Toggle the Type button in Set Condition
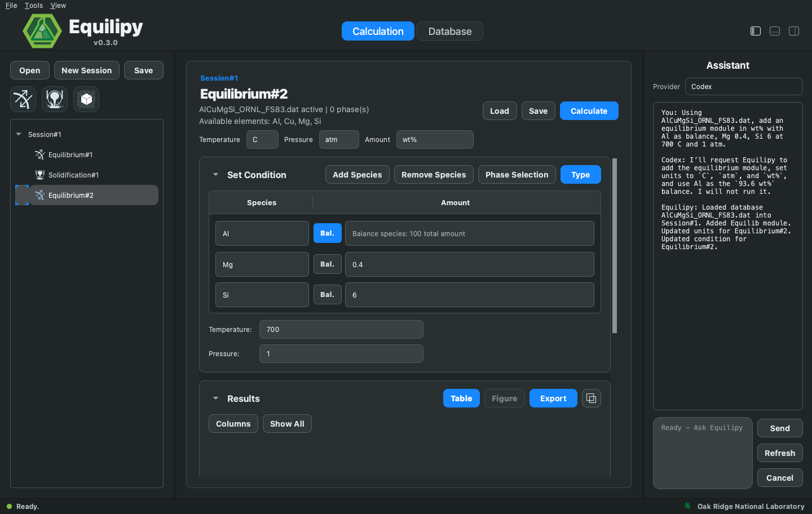Screen dimensions: 812x514 click(x=581, y=175)
